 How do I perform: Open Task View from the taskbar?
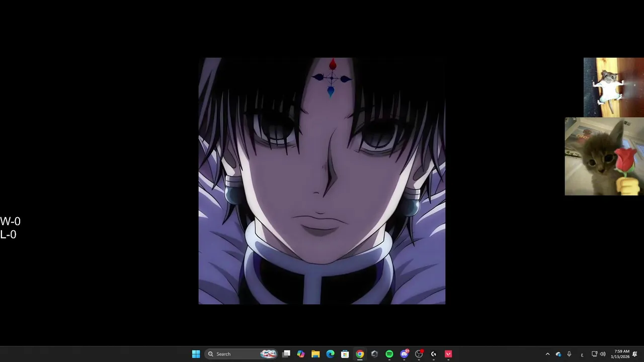[286, 354]
